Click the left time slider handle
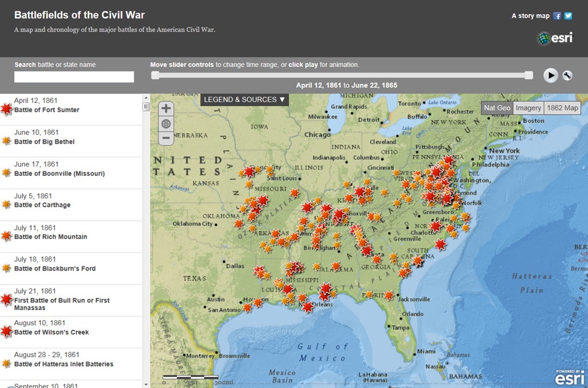The height and width of the screenshot is (388, 588). pos(155,75)
